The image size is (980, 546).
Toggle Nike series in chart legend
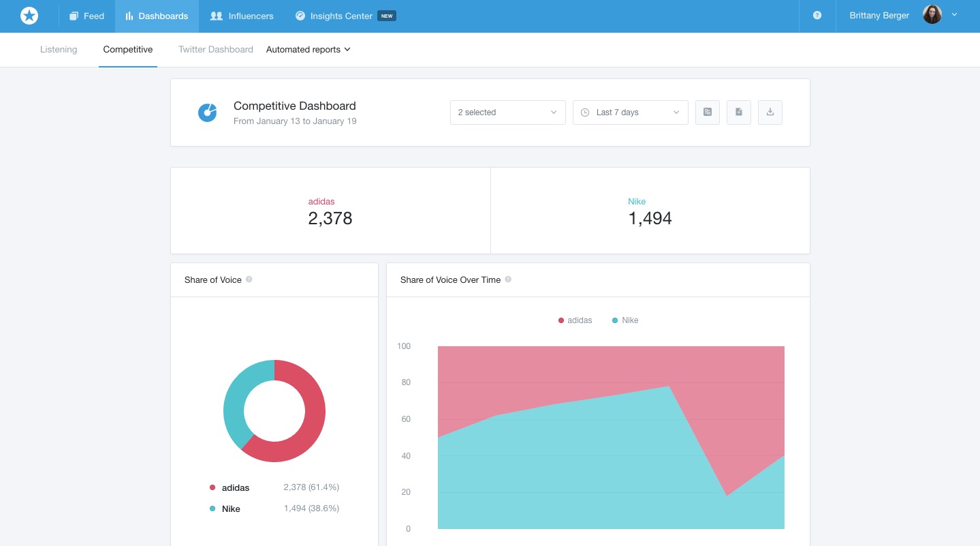[x=625, y=320]
